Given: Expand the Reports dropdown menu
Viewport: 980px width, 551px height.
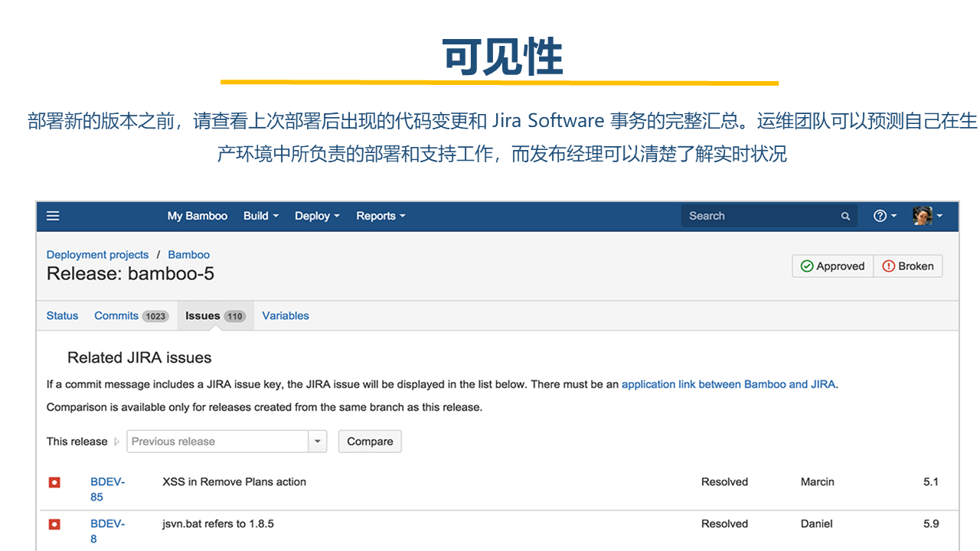Looking at the screenshot, I should tap(381, 216).
